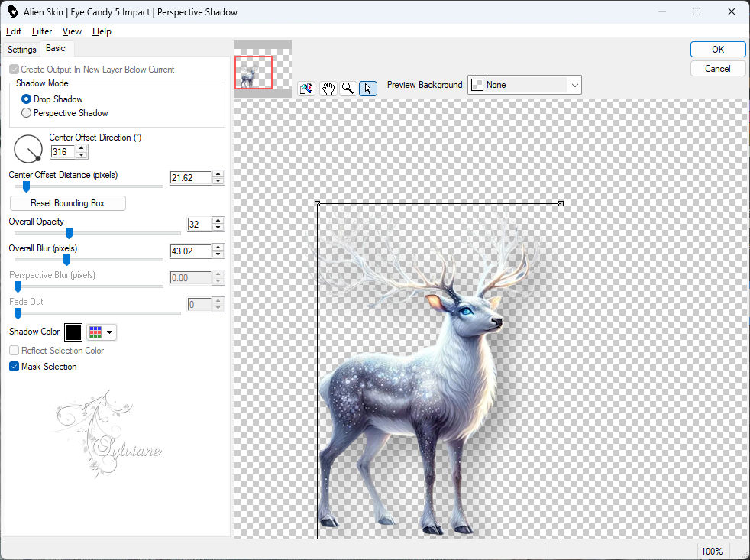Switch to the Settings tab
The image size is (750, 560).
point(21,50)
